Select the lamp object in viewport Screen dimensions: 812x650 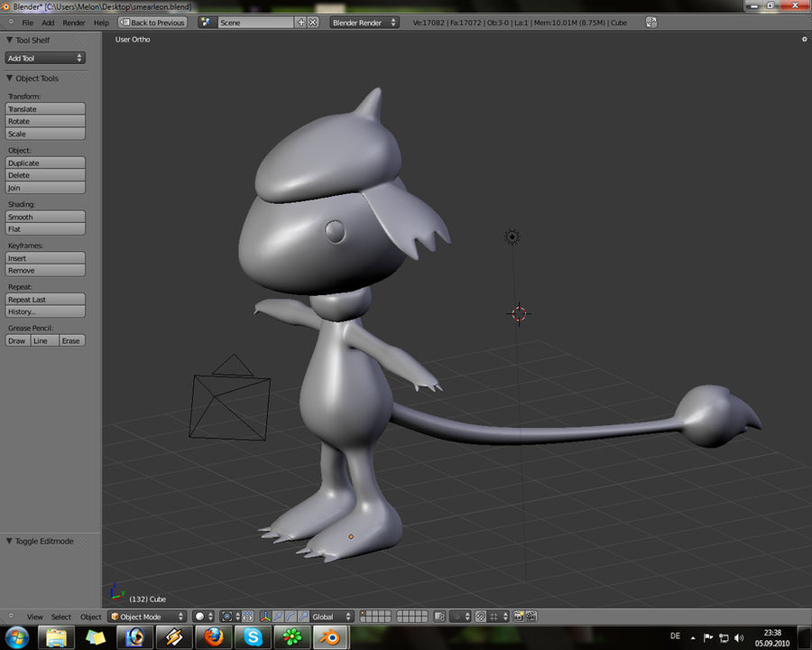click(512, 237)
